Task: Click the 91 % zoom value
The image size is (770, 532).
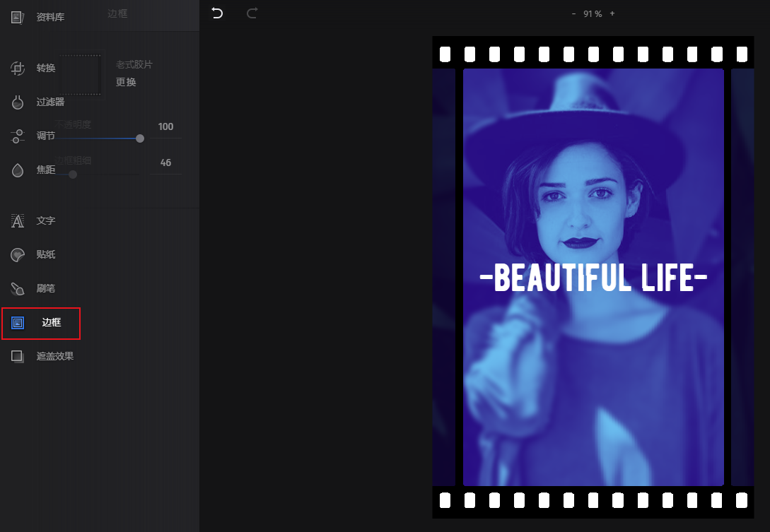Action: pos(593,13)
